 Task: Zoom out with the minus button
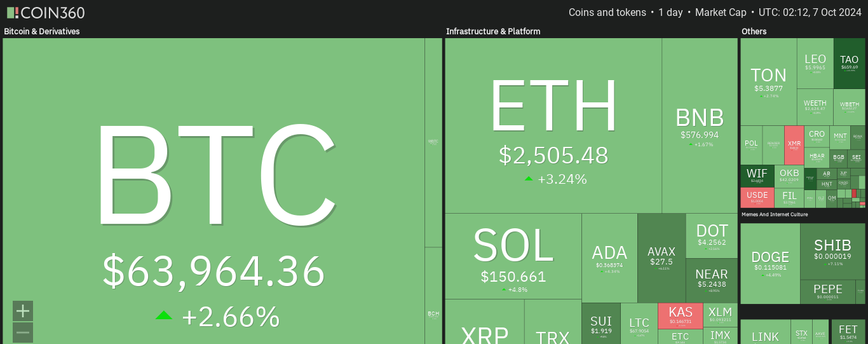pos(23,333)
